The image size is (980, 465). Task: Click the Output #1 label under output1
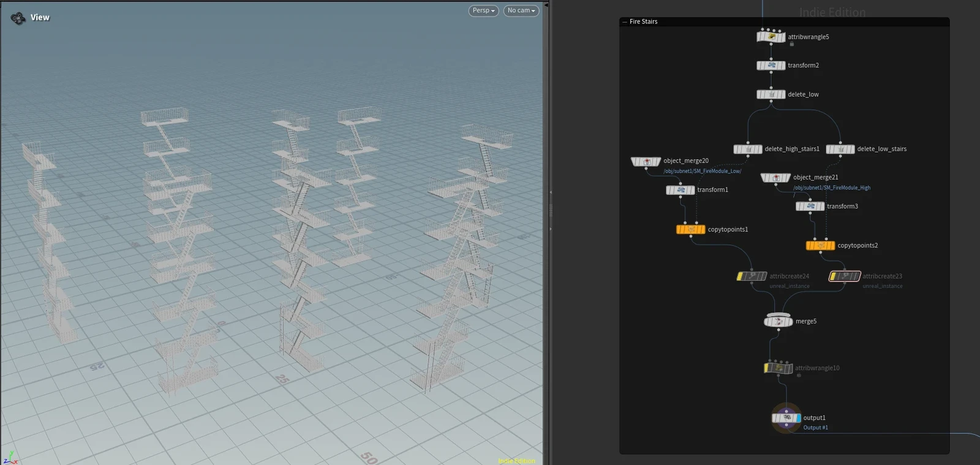coord(815,428)
